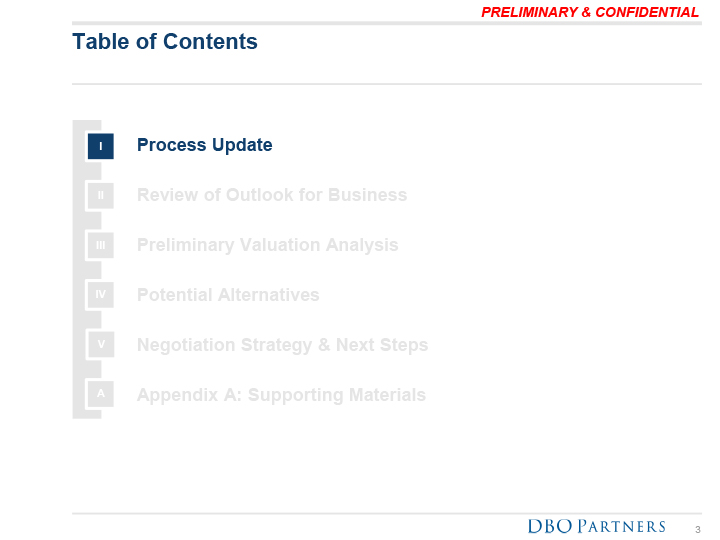Click the footer line above the logo
This screenshot has width=720, height=540.
386,514
